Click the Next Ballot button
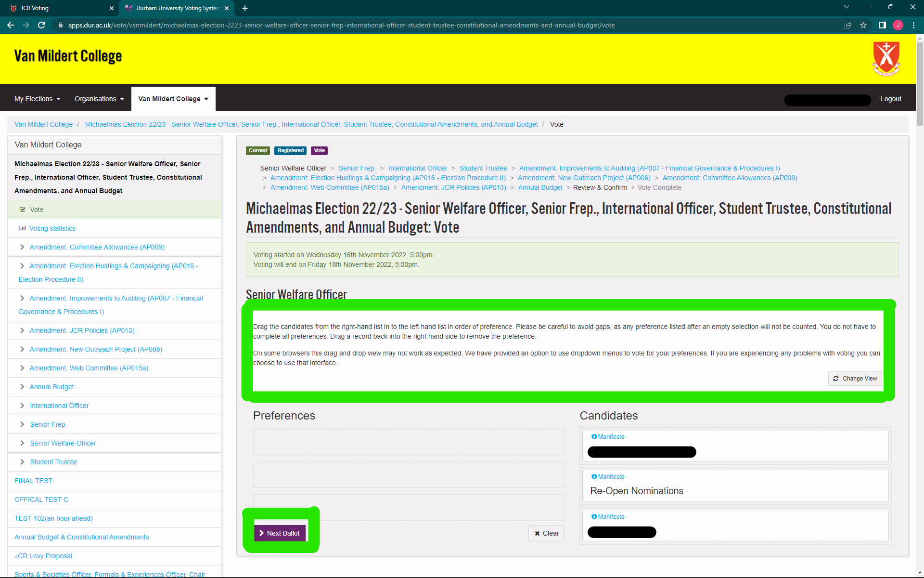 (x=280, y=533)
